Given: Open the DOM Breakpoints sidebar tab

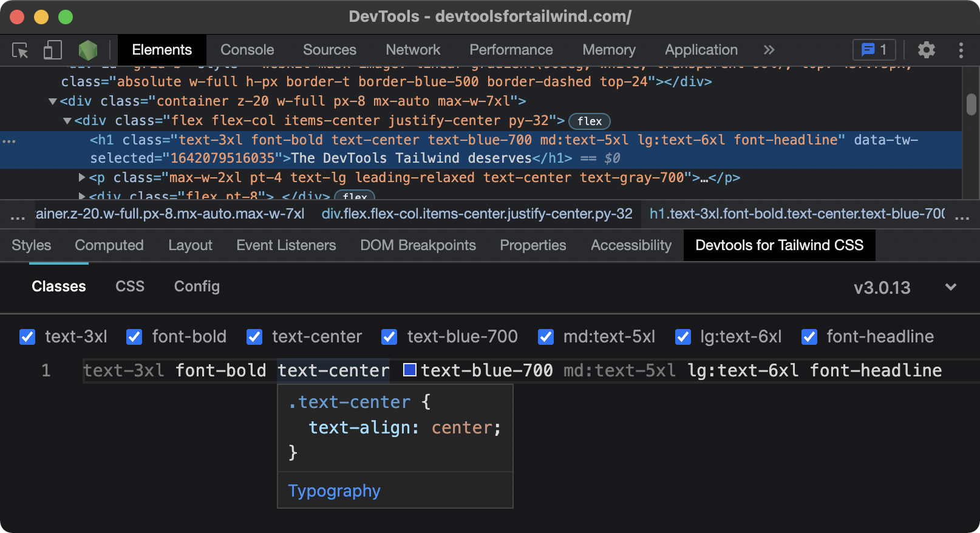Looking at the screenshot, I should (418, 245).
